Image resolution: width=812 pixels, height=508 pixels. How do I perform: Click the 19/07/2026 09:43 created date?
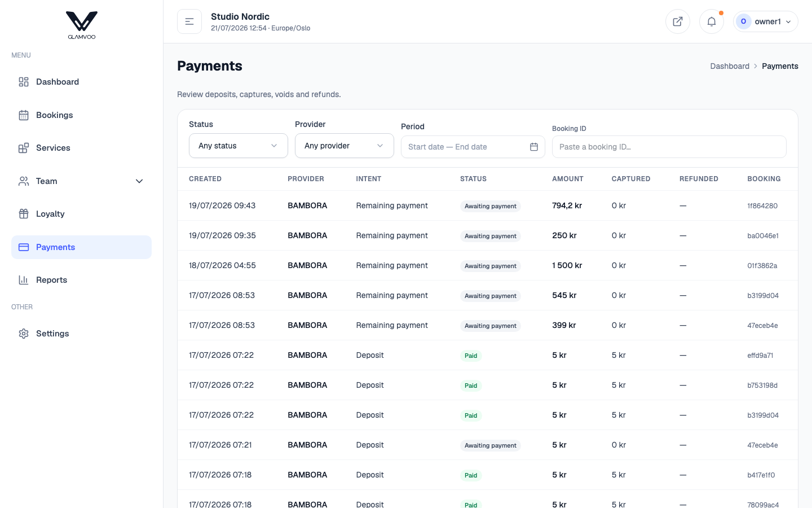coord(222,205)
